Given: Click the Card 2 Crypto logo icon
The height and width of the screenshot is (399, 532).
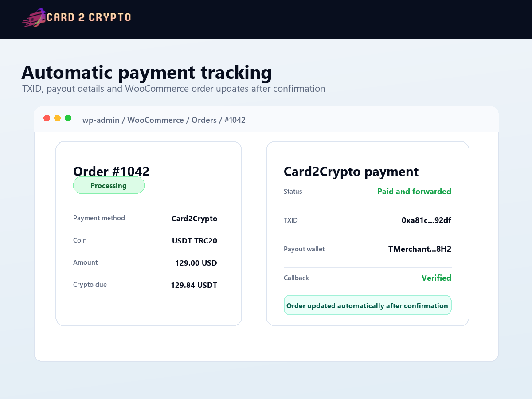Looking at the screenshot, I should point(34,17).
